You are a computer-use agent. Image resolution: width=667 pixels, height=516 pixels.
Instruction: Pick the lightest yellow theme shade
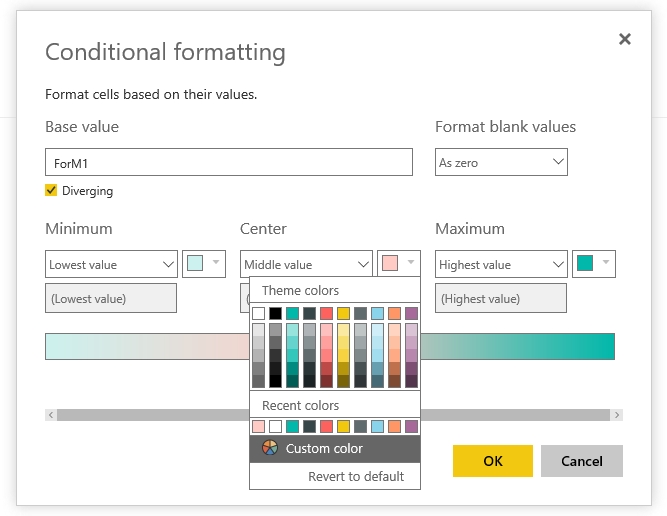343,330
